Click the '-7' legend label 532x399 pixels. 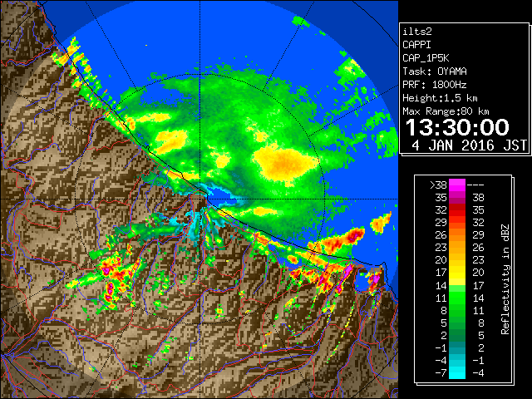(x=441, y=373)
